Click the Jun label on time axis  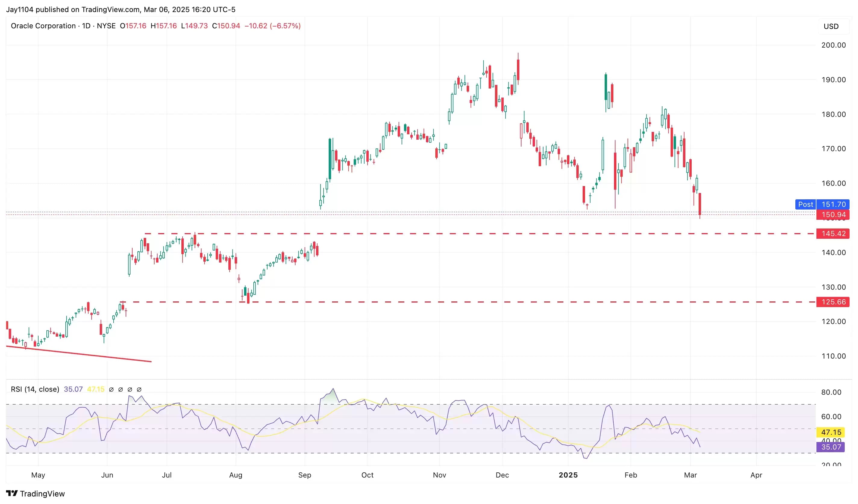tap(107, 475)
